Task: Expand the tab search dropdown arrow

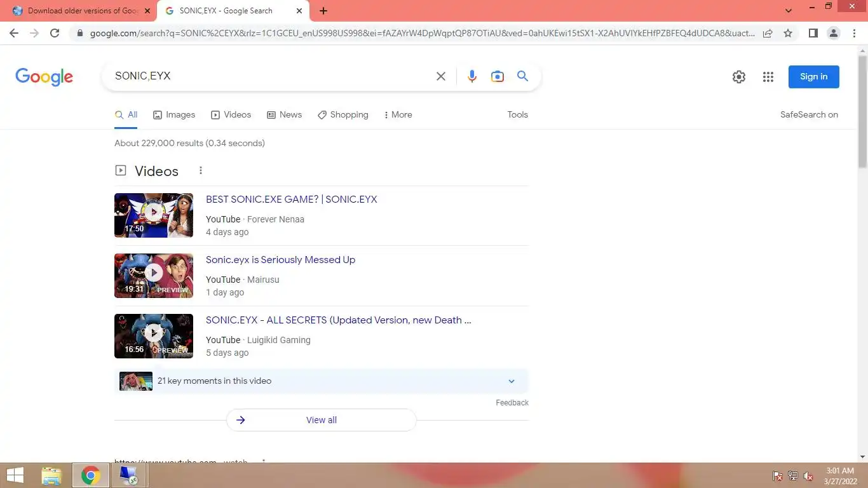Action: [789, 11]
